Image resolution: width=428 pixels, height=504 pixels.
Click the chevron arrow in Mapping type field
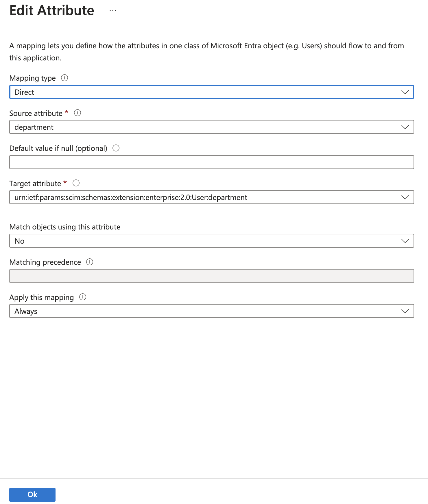coord(405,92)
